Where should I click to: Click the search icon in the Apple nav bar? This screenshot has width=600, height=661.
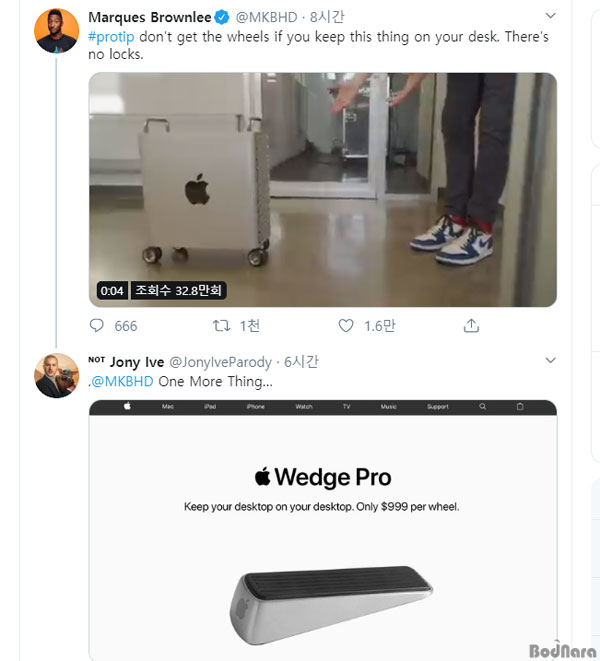coord(482,407)
